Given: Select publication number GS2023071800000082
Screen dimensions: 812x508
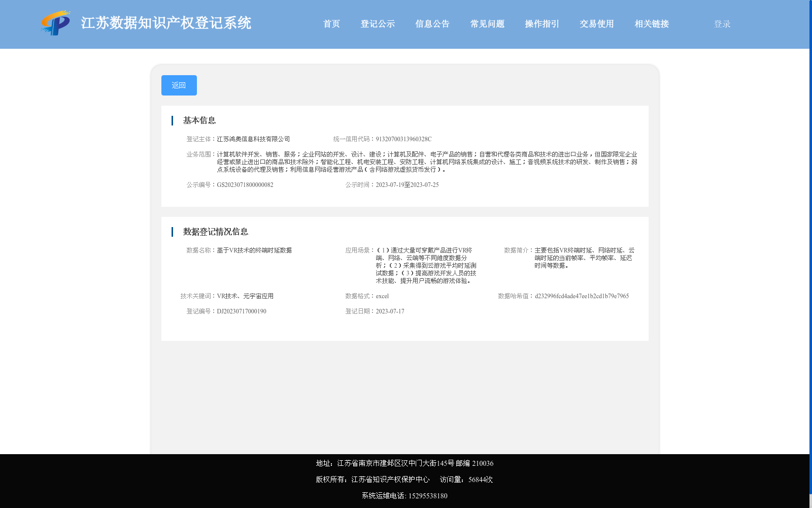Looking at the screenshot, I should pyautogui.click(x=245, y=185).
